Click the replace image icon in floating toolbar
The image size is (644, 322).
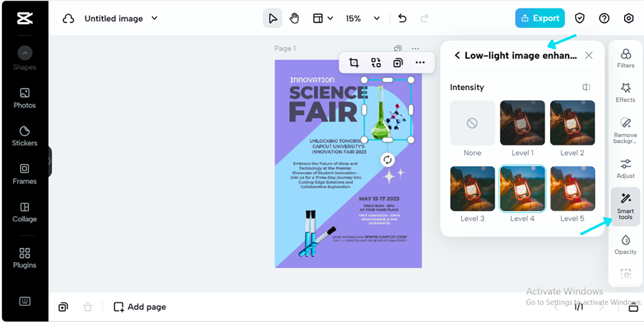click(376, 62)
